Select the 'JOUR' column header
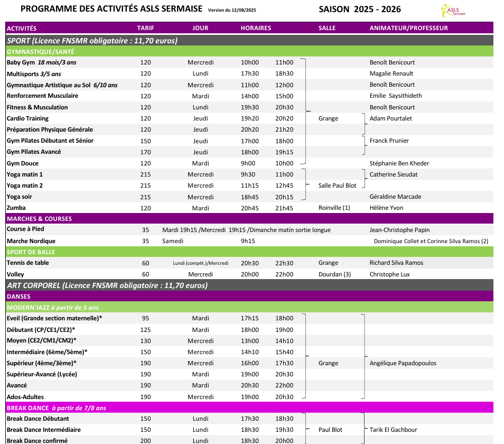The image size is (504, 444). point(200,28)
